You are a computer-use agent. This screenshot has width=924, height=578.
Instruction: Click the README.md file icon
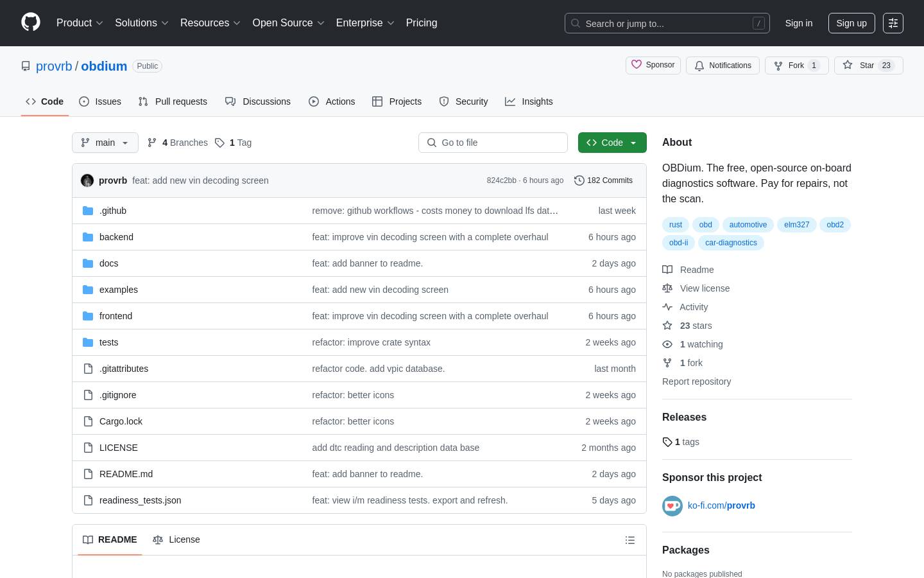88,474
